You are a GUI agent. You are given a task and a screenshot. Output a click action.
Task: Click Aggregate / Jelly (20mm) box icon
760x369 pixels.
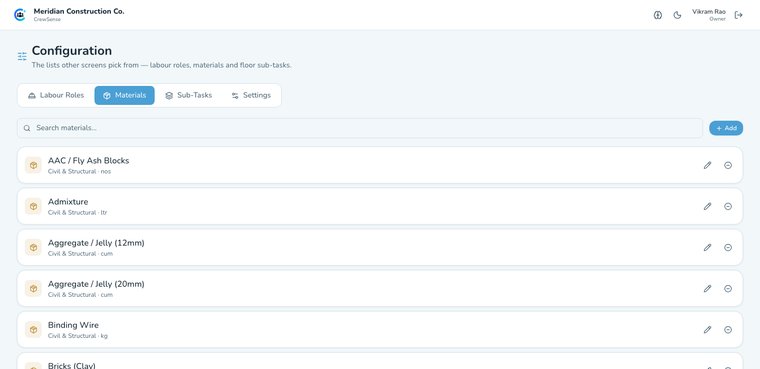pyautogui.click(x=33, y=289)
